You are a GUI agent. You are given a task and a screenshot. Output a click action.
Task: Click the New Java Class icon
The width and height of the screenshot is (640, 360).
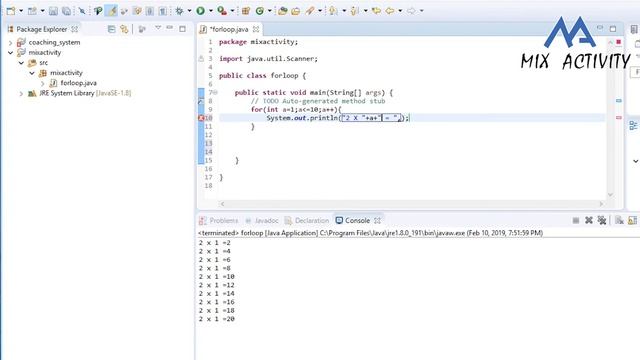tap(260, 11)
